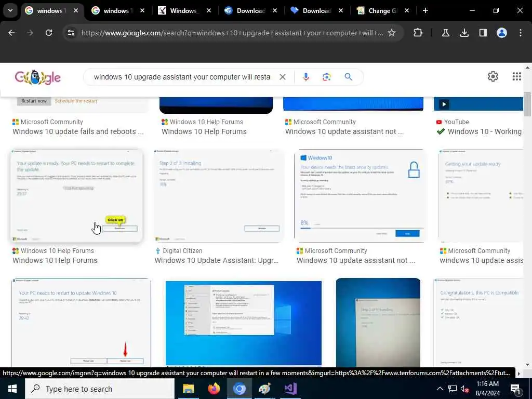Show hidden tray icons chevron

click(440, 389)
